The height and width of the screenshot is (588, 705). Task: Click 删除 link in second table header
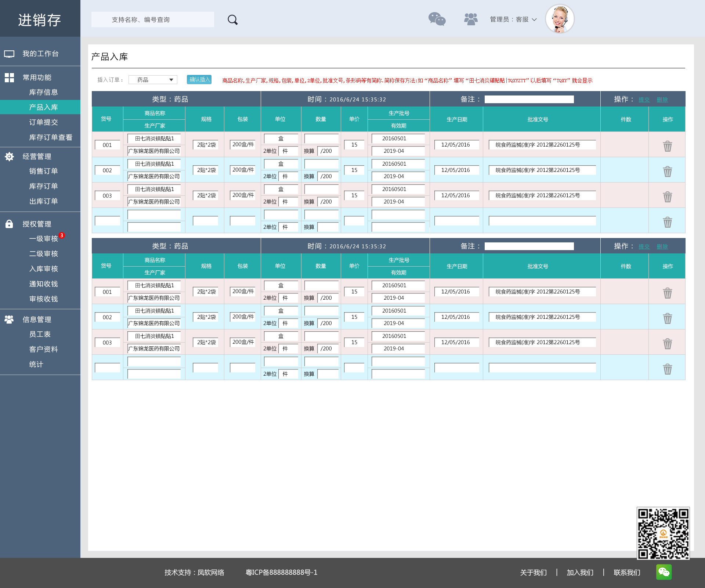662,247
